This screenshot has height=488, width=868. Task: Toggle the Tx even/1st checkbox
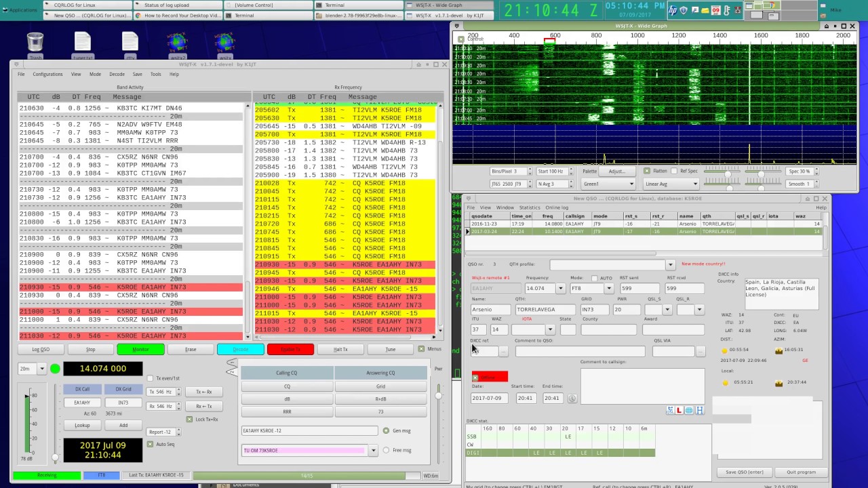point(151,378)
